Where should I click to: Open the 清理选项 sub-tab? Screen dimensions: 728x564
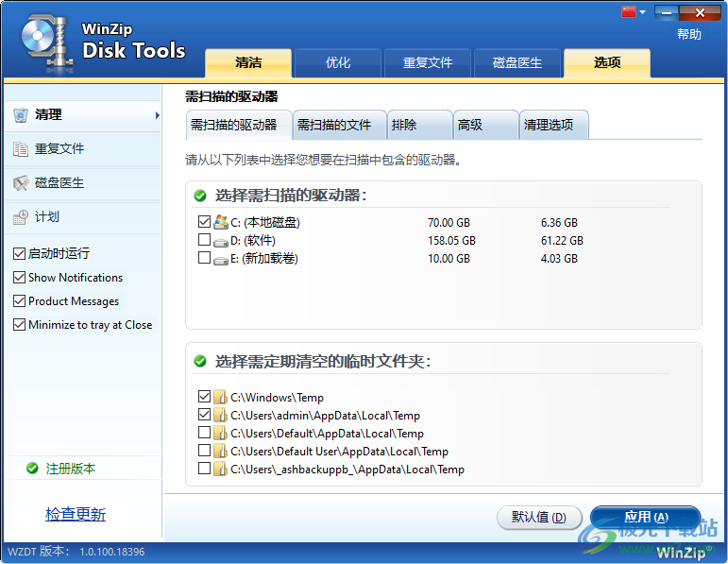554,125
